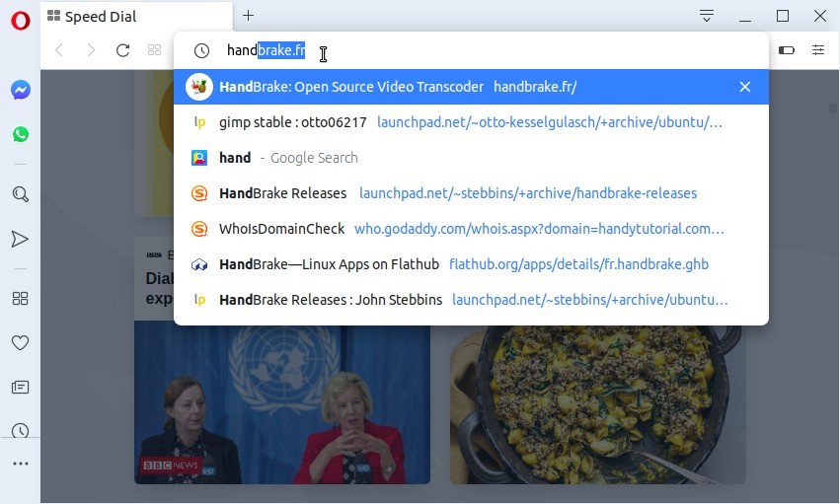Click launchpad 'lp' favicon beside gimp stable
This screenshot has width=840, height=504.
click(x=199, y=122)
